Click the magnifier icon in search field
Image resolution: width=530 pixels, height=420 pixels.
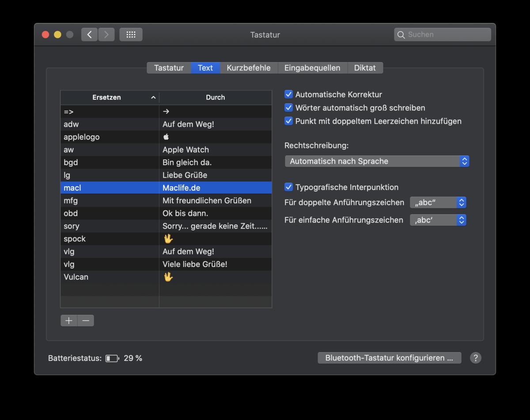pos(401,34)
